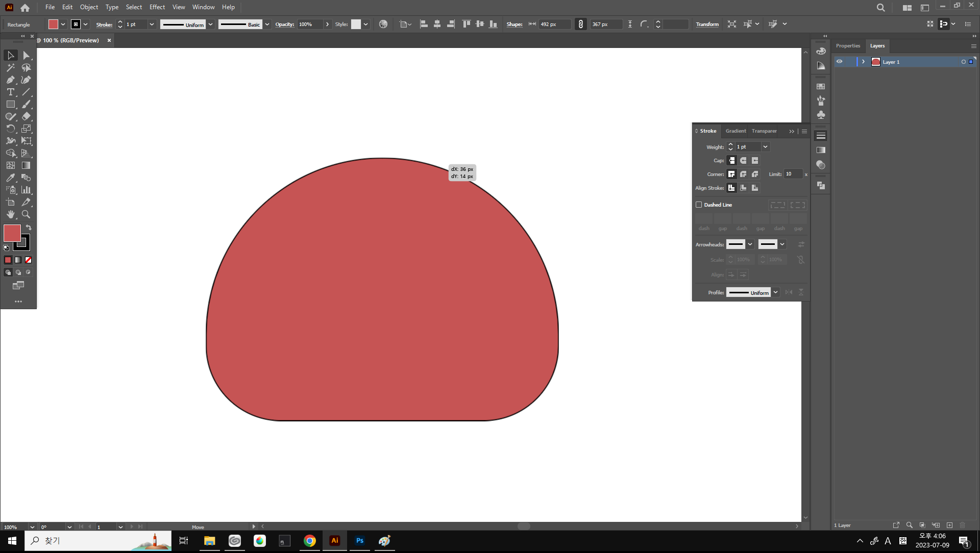Switch to the Gradient tab

pyautogui.click(x=736, y=131)
